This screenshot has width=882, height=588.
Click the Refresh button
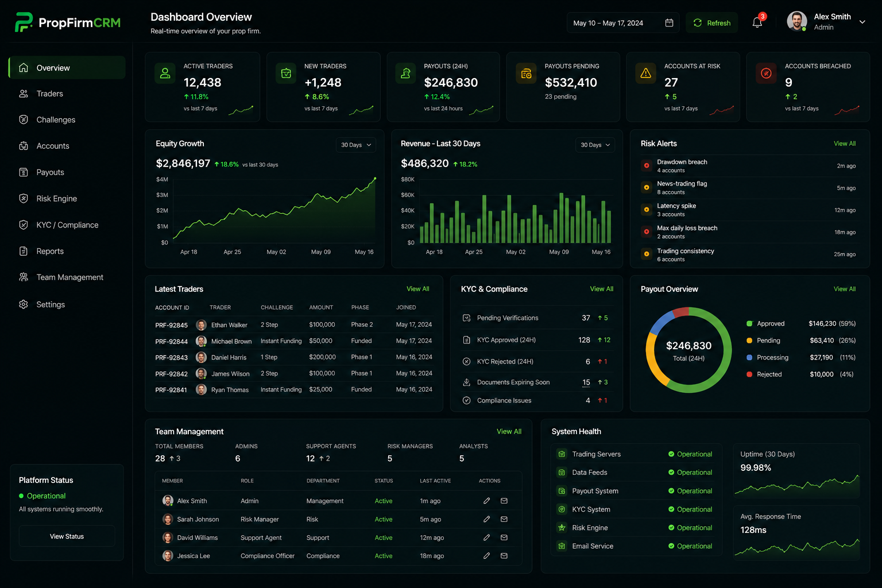tap(712, 23)
